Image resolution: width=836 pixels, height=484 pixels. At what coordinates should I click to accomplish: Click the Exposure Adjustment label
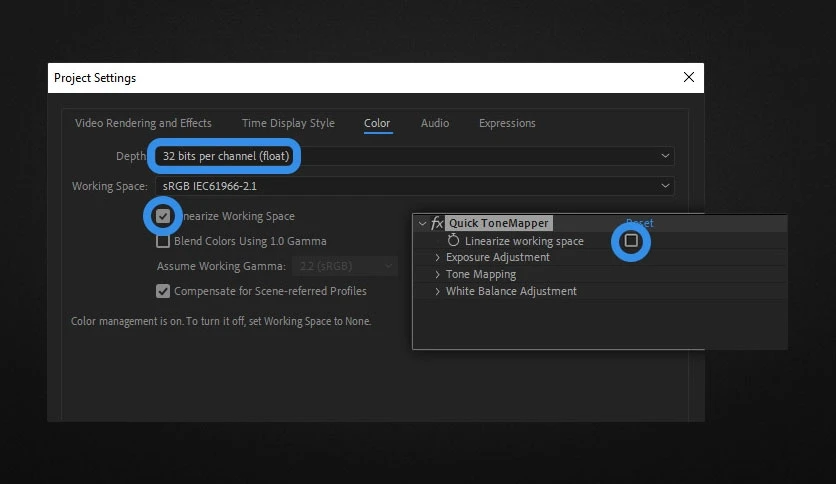coord(497,257)
